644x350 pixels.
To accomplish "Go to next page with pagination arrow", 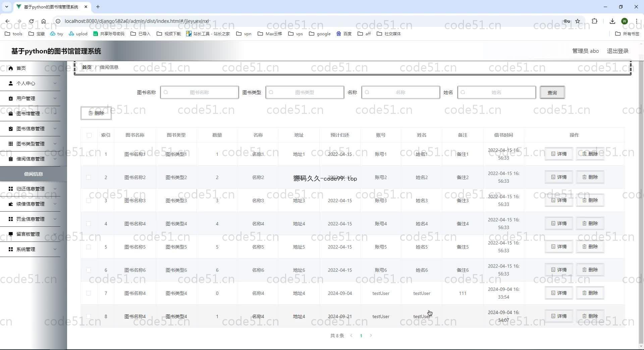I will click(371, 336).
